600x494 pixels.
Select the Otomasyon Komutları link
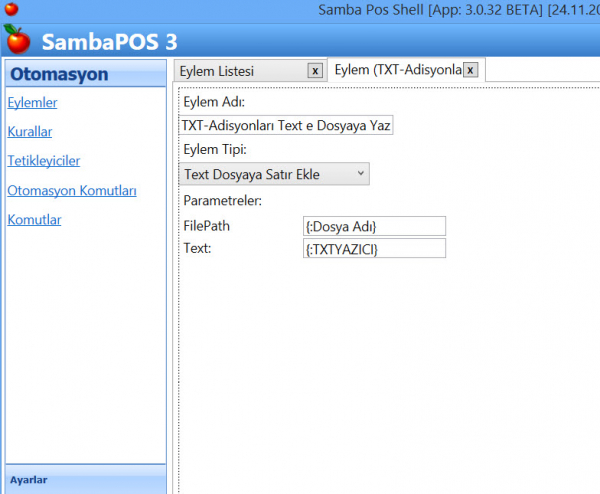tap(71, 190)
